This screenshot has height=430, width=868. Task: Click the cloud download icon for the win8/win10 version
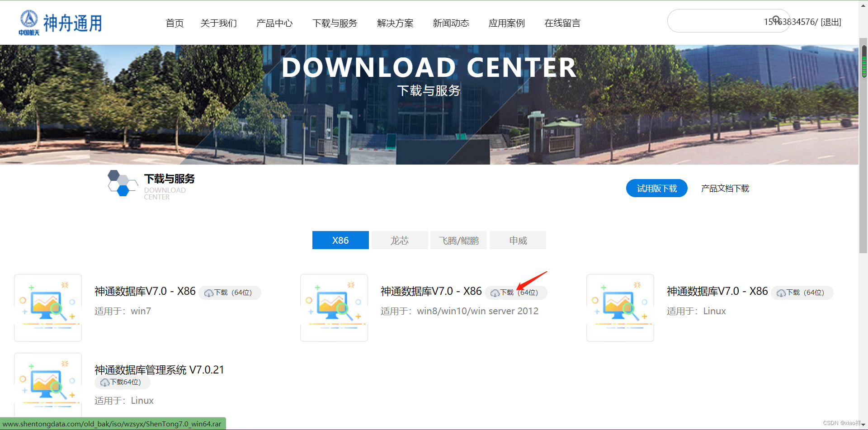(x=495, y=293)
